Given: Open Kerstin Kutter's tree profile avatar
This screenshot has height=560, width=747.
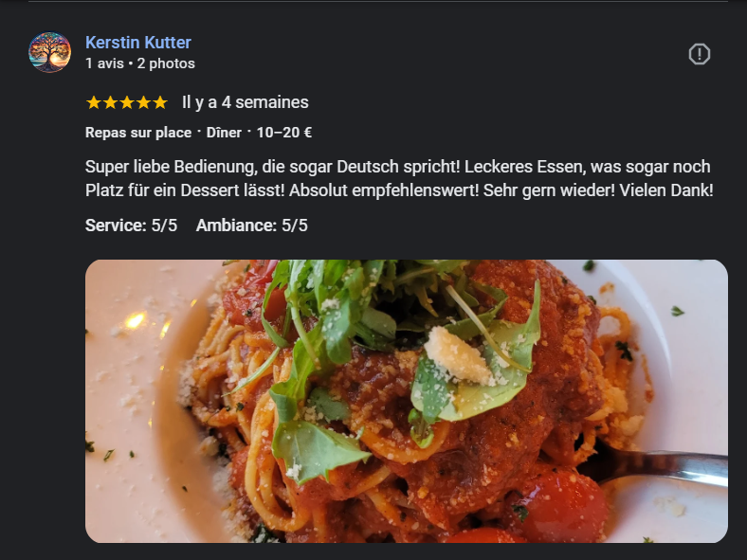Looking at the screenshot, I should pyautogui.click(x=49, y=52).
